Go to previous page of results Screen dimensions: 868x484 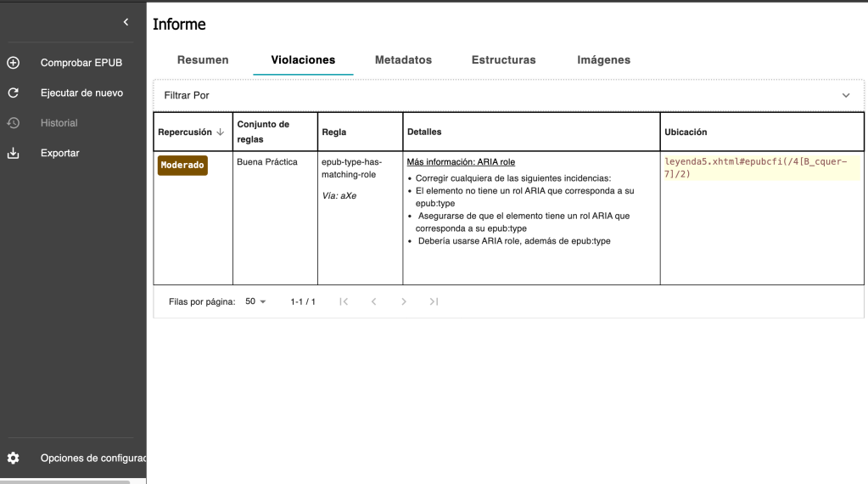click(373, 301)
